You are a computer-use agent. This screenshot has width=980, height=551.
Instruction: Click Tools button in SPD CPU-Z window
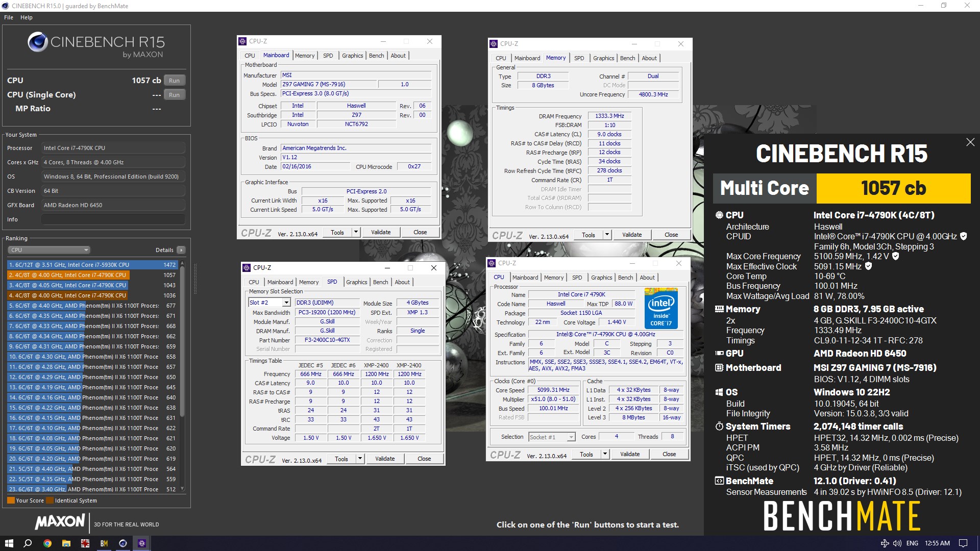point(341,459)
